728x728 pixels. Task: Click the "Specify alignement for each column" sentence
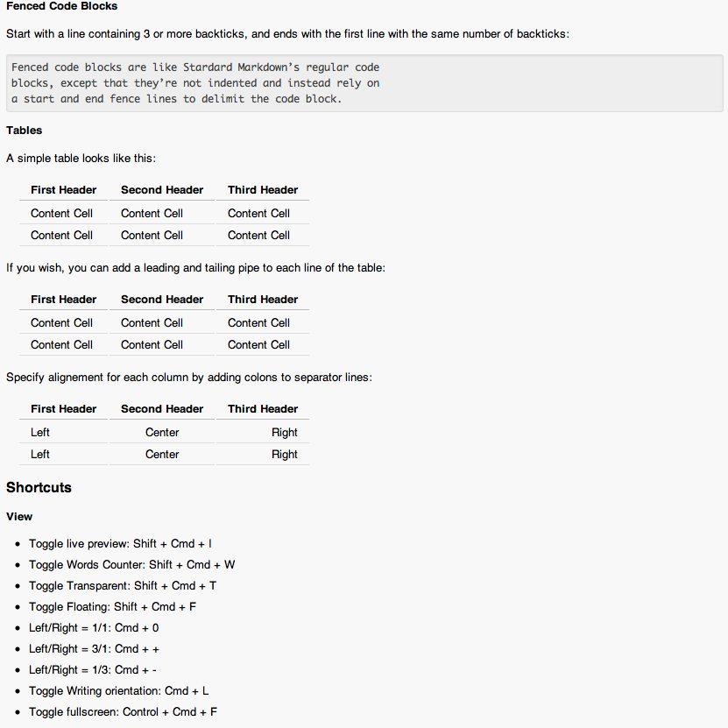189,378
